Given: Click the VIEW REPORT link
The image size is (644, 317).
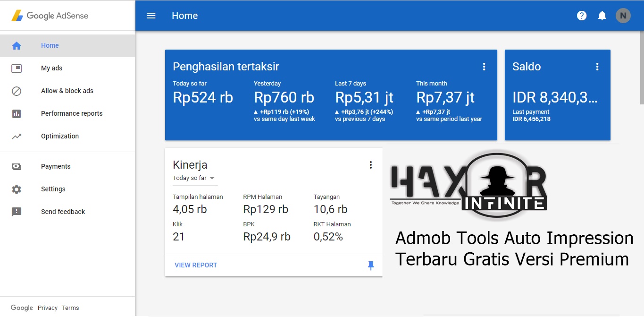Looking at the screenshot, I should (x=196, y=266).
